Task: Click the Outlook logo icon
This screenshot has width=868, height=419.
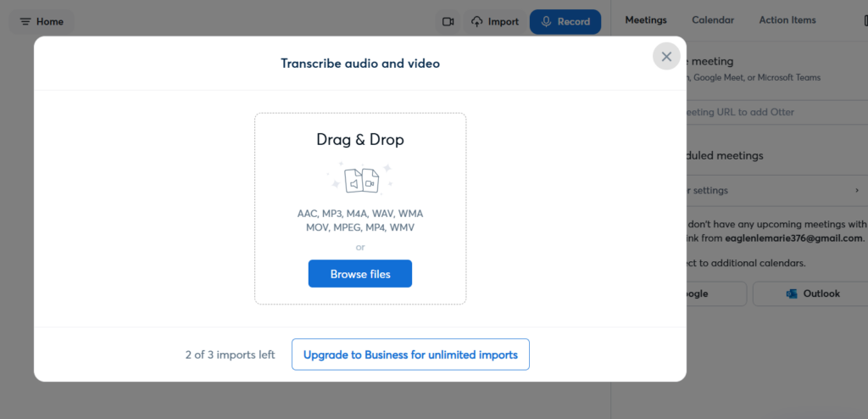Action: [792, 293]
